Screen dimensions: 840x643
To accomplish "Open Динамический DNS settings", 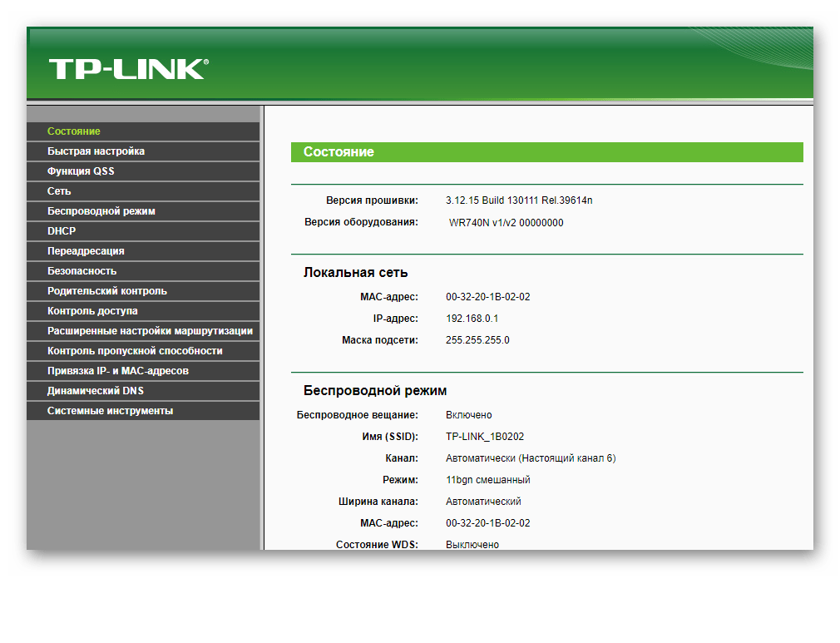I will click(x=96, y=391).
